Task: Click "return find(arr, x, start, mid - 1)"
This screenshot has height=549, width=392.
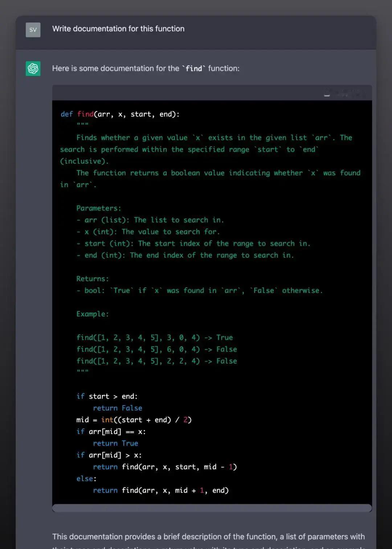Action: [x=165, y=467]
